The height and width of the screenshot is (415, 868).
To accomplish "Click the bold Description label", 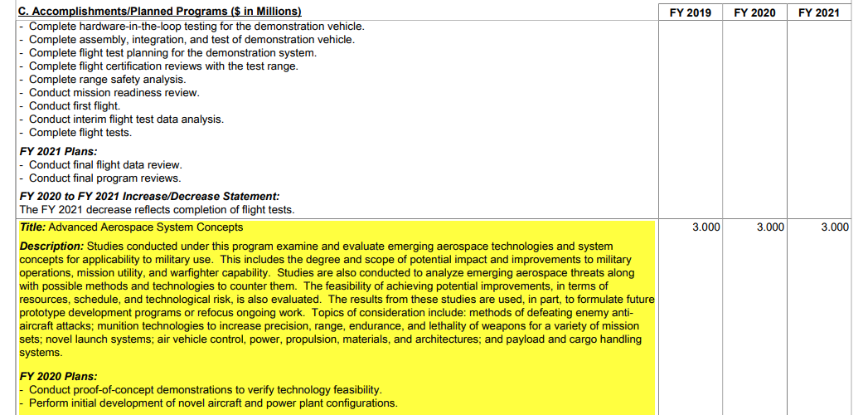I will [x=51, y=246].
